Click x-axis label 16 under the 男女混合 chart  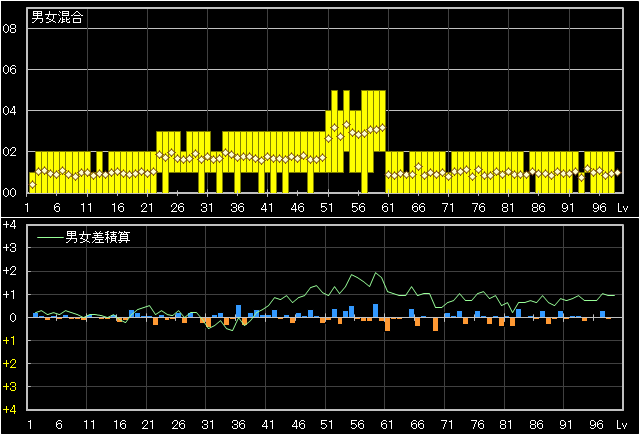(118, 208)
